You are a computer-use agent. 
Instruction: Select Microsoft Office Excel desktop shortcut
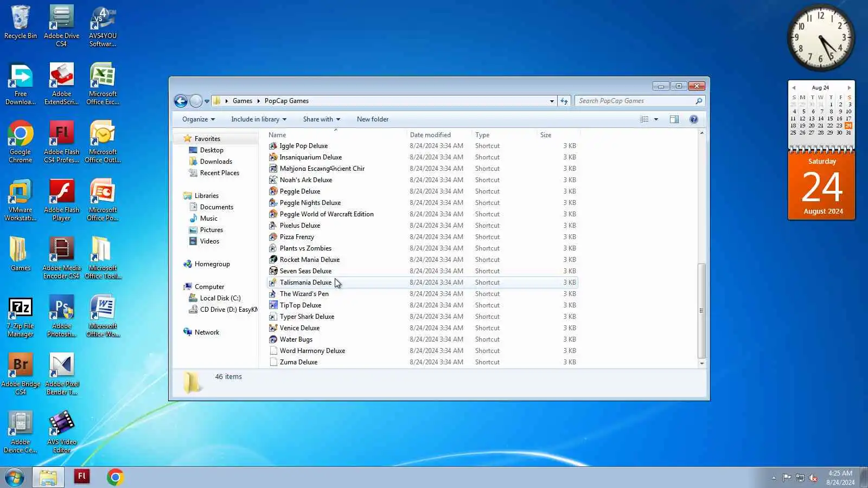[103, 85]
